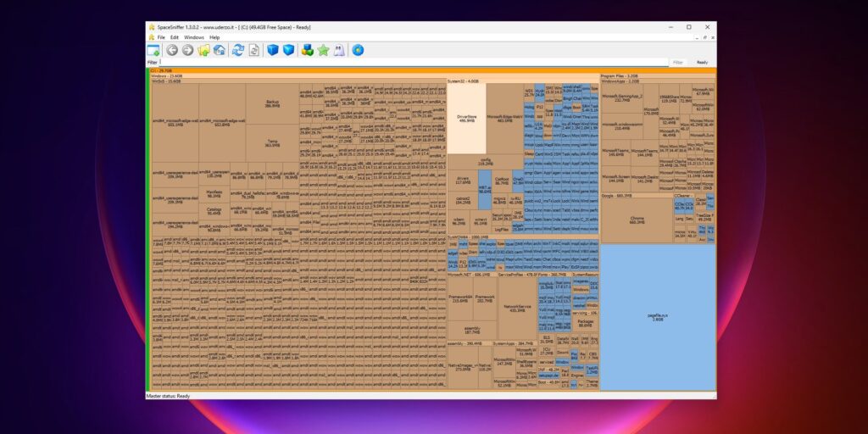Select the Temp 383.5MB block
This screenshot has width=868, height=434.
272,142
